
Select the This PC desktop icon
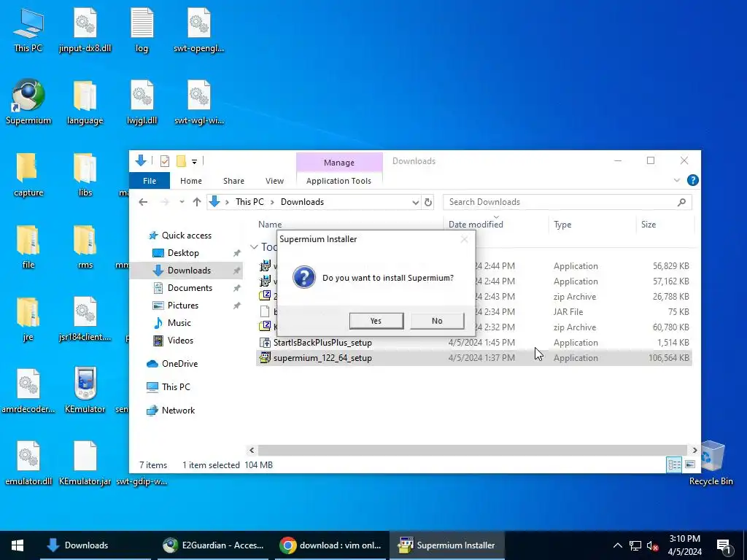(x=28, y=29)
